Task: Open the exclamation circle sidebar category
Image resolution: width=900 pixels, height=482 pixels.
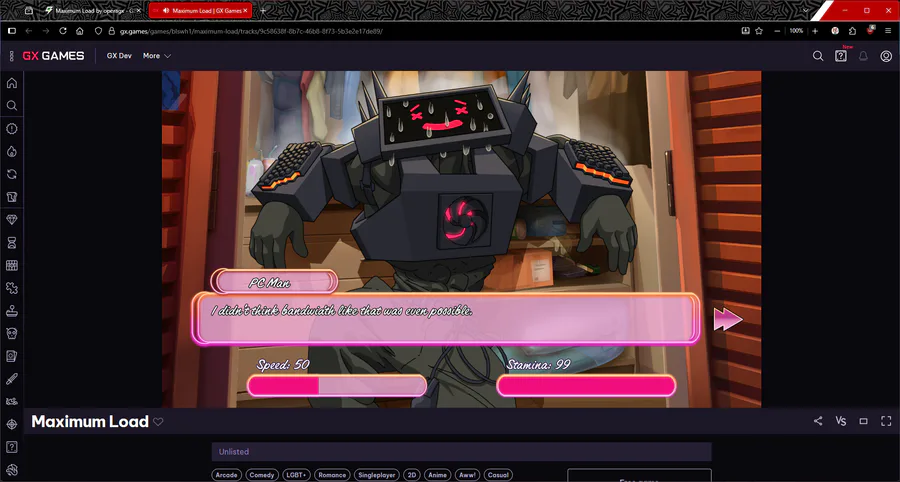Action: click(x=11, y=129)
